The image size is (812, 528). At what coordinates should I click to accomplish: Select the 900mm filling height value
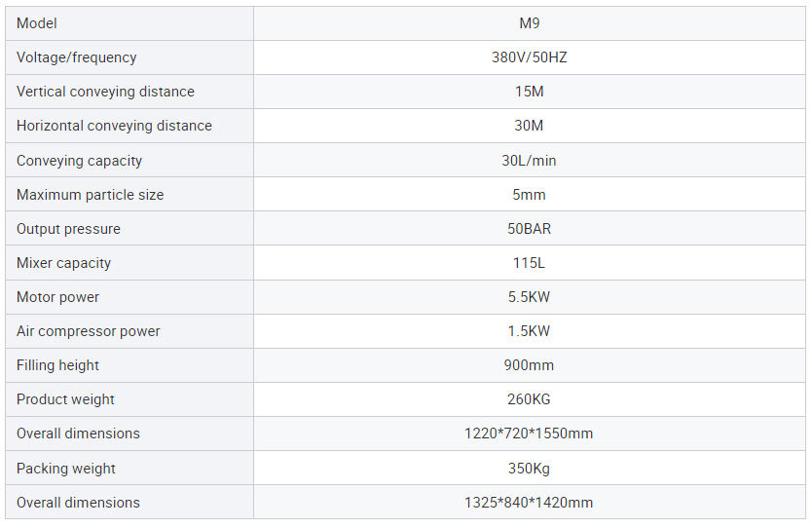pos(529,365)
